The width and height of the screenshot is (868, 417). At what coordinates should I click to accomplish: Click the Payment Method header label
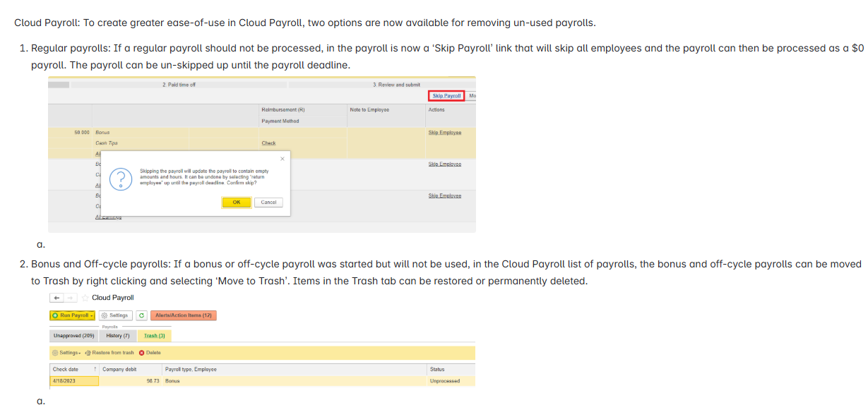tap(280, 121)
